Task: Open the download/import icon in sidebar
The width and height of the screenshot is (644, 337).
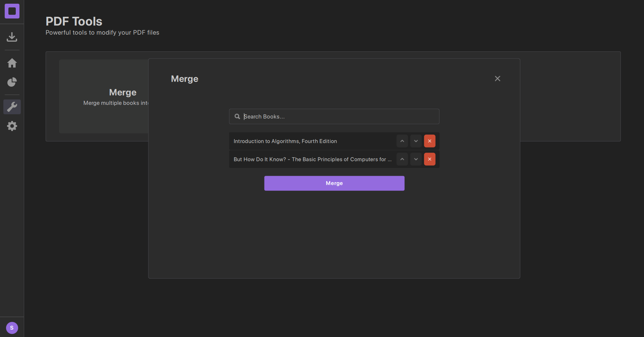Action: pos(12,37)
